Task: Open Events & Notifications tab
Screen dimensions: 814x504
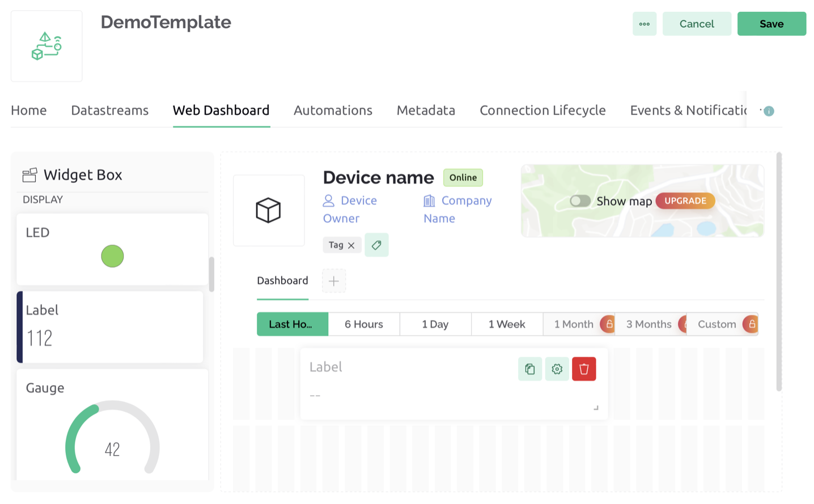Action: pos(688,110)
